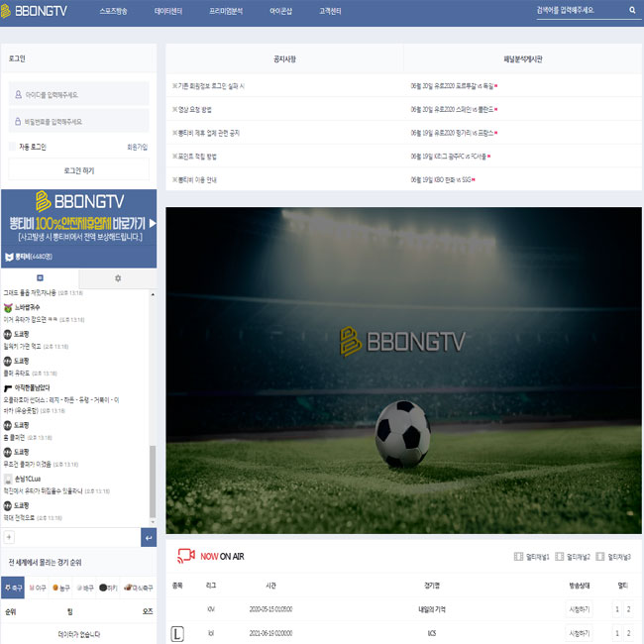Open analysis post 06월 19일 유로2020 헝가리
The image size is (644, 644).
[x=454, y=133]
